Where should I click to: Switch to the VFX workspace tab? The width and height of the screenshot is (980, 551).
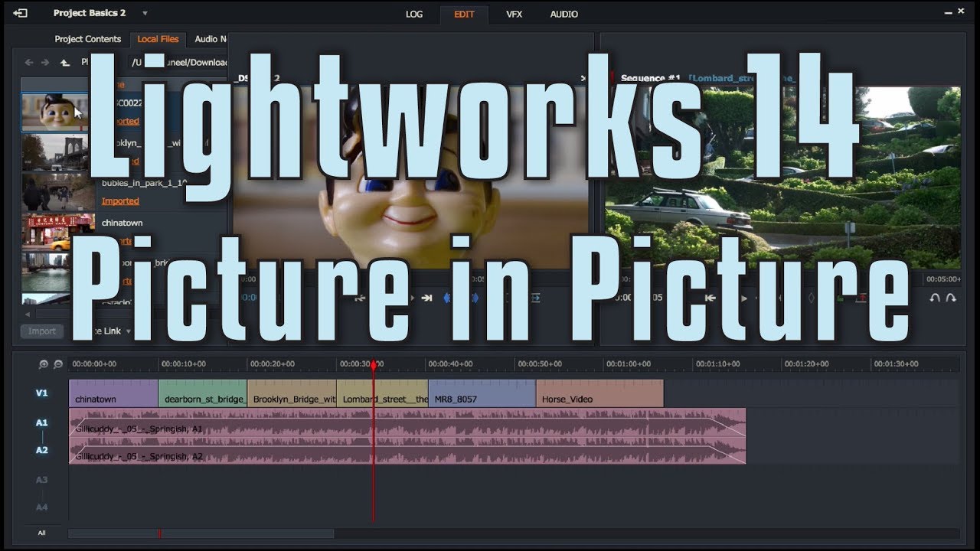pos(514,14)
